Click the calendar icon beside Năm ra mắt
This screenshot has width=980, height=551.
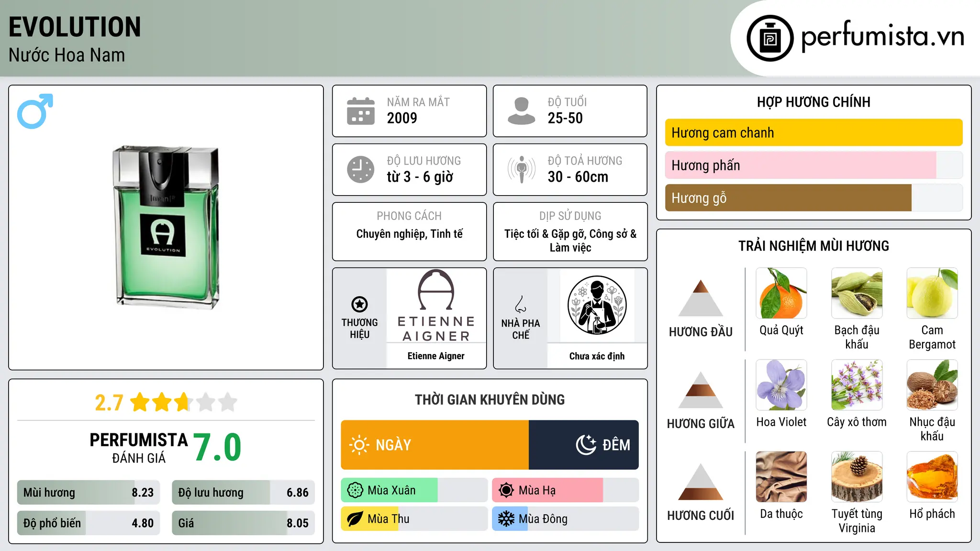pyautogui.click(x=361, y=111)
